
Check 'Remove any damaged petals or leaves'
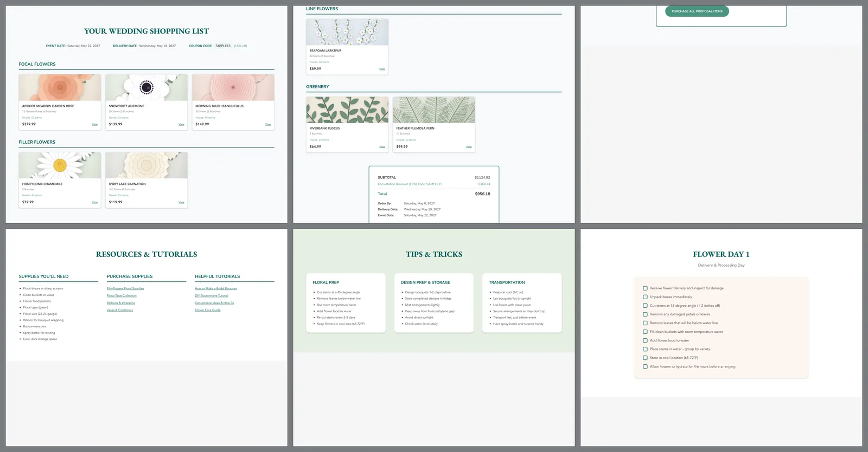point(645,314)
